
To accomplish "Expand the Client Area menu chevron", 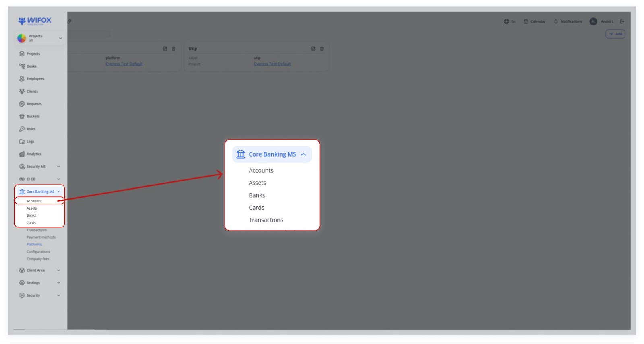I will click(58, 270).
